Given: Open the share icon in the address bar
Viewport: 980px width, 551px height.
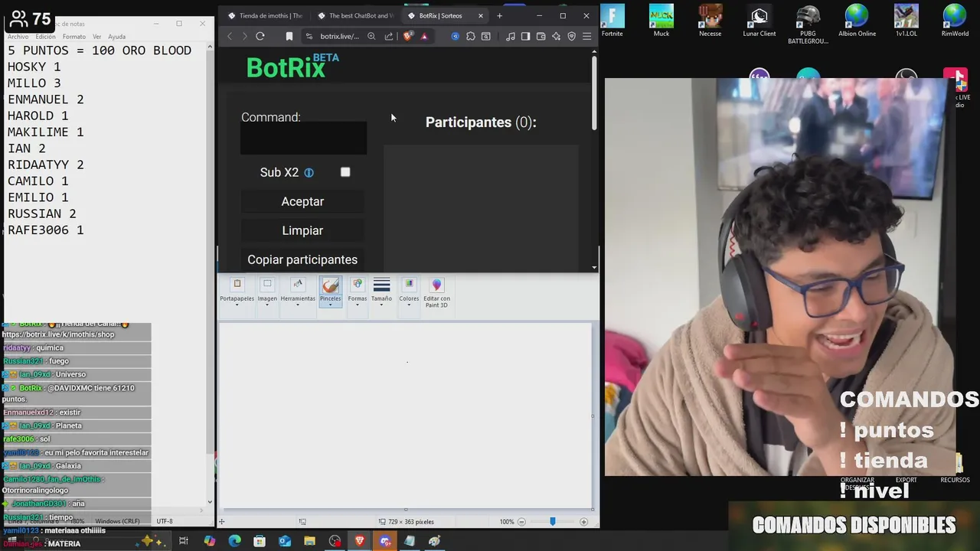Looking at the screenshot, I should pos(389,36).
